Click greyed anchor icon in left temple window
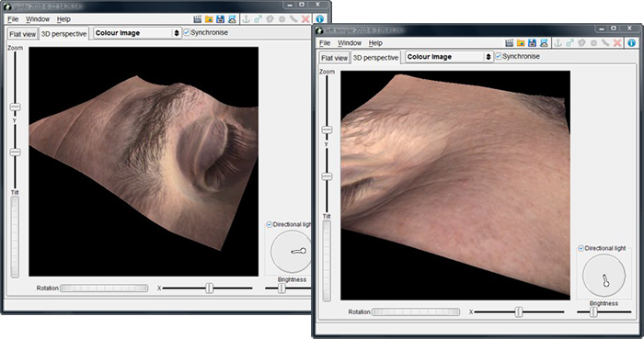 coord(558,42)
